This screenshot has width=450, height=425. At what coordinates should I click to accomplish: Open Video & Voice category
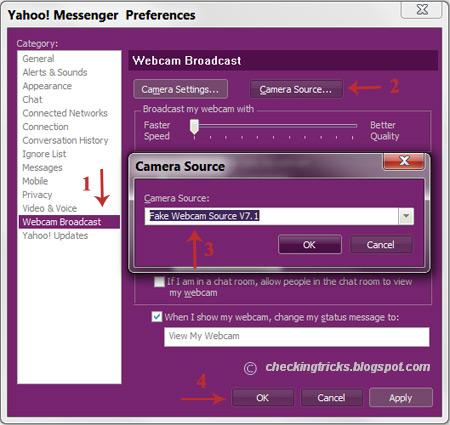pyautogui.click(x=50, y=208)
